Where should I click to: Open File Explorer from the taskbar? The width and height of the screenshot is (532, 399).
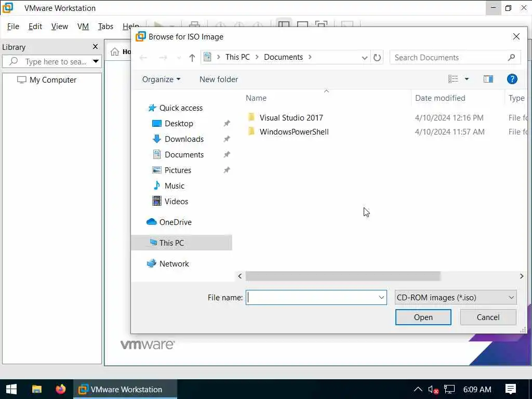click(37, 389)
